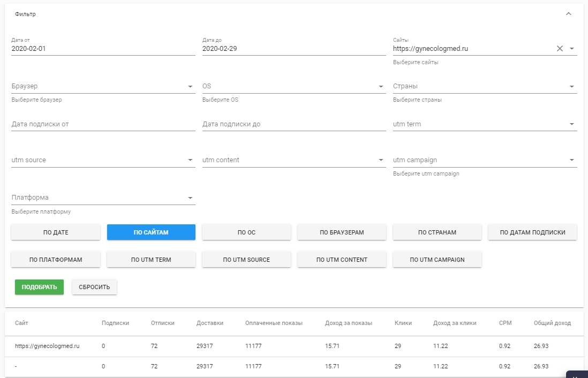The height and width of the screenshot is (378, 588).
Task: Clear the selected site gynecologmed.ru
Action: (560, 49)
